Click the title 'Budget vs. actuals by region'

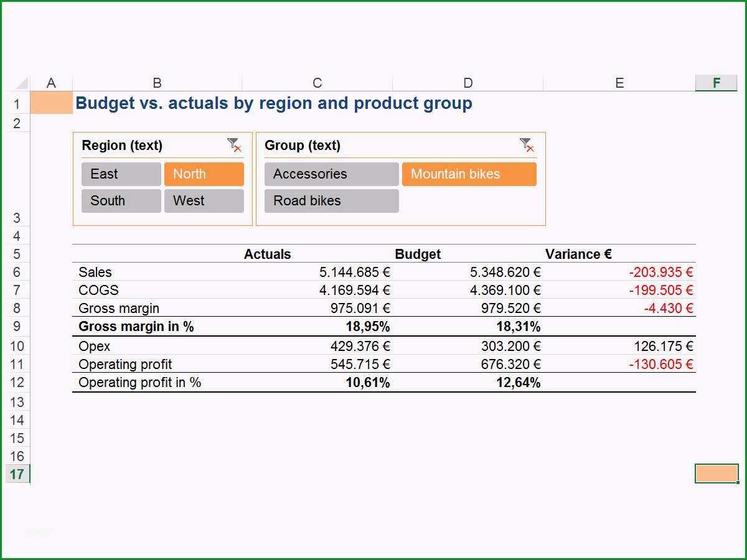click(x=274, y=103)
